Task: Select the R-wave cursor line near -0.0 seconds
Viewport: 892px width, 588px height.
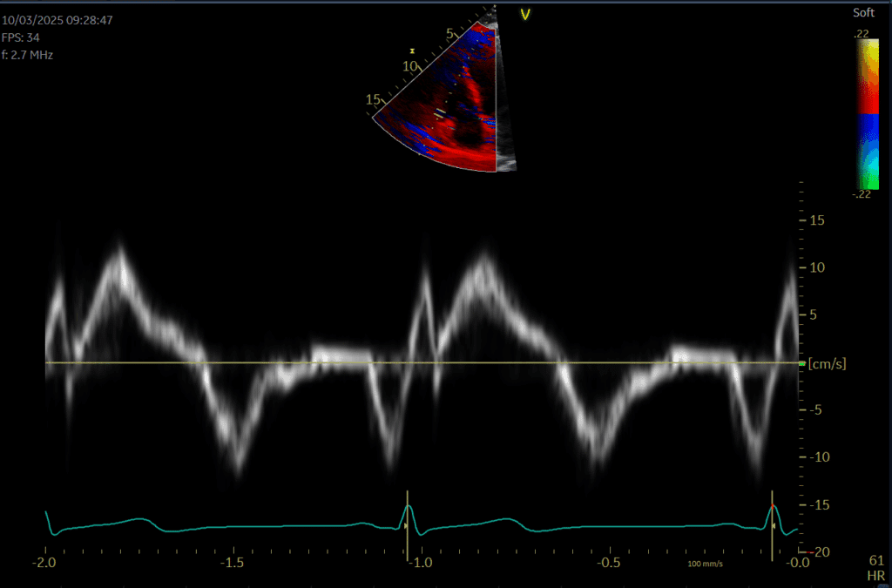Action: pyautogui.click(x=772, y=524)
